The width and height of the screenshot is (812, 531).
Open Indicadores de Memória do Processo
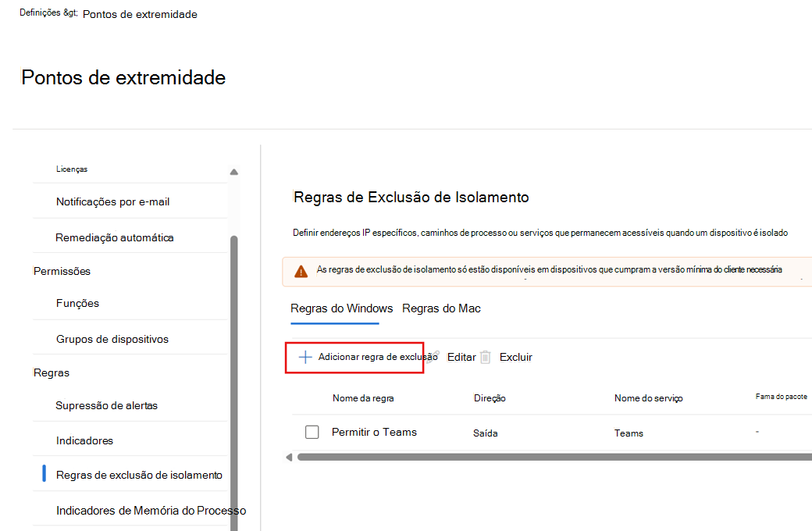[151, 509]
